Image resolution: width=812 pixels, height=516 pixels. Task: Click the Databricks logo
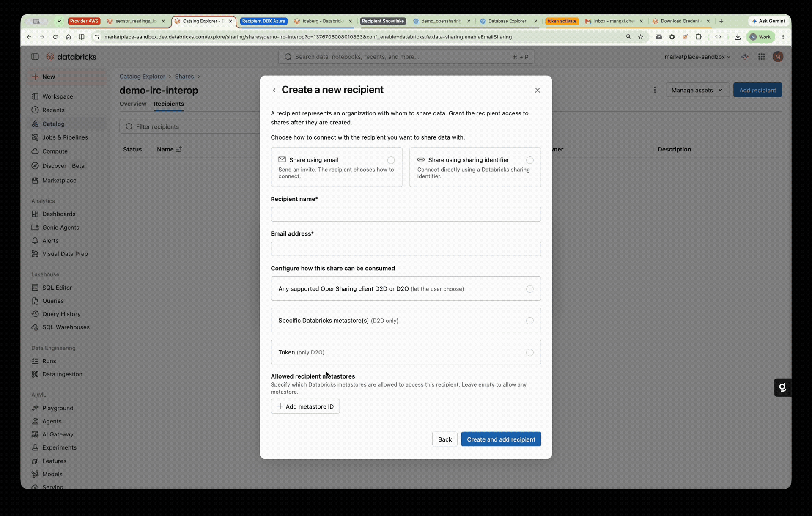pyautogui.click(x=71, y=57)
